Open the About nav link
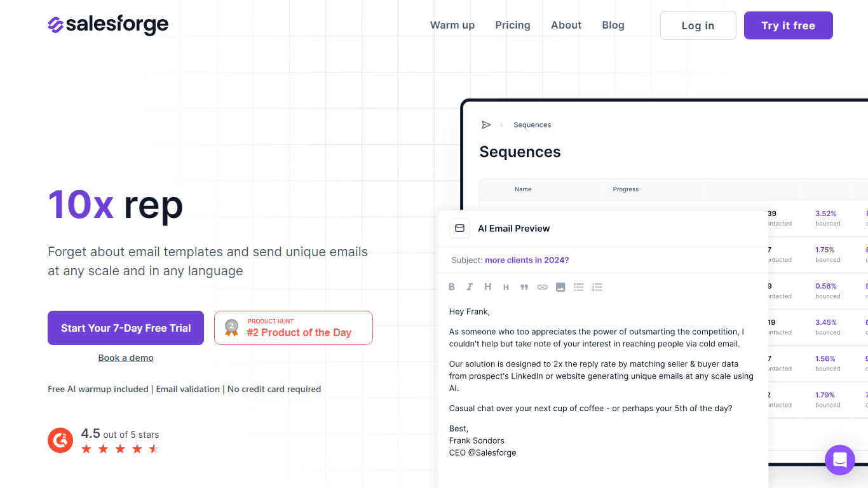The image size is (868, 488). tap(566, 25)
